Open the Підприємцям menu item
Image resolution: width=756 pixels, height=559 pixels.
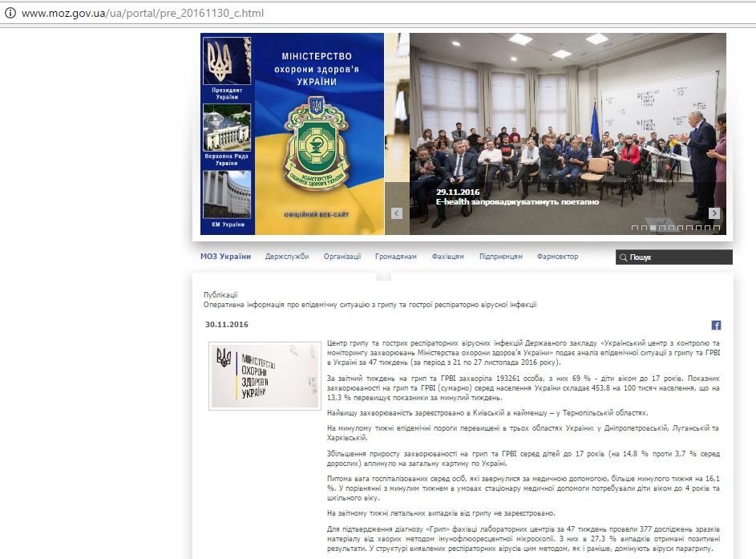pyautogui.click(x=501, y=257)
